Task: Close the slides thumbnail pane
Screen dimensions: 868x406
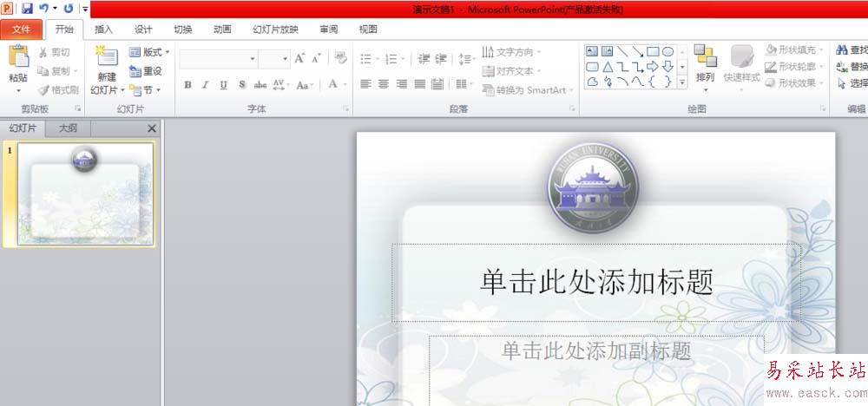Action: (x=152, y=128)
